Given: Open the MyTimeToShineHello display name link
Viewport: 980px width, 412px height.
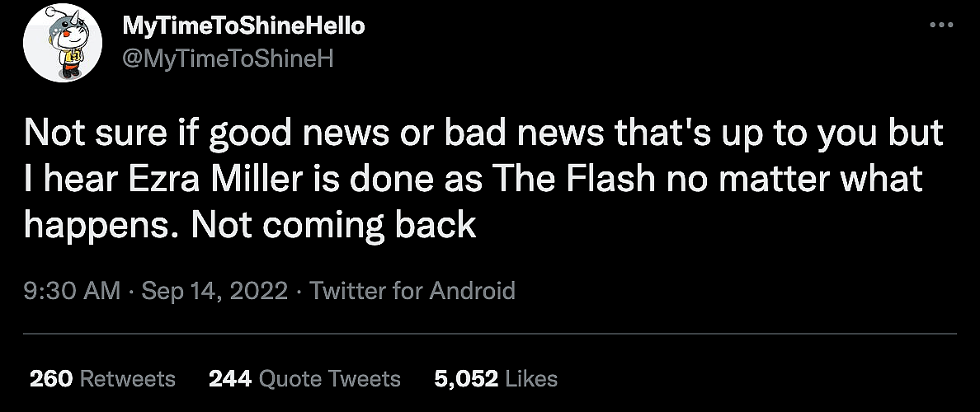Looking at the screenshot, I should pos(243,26).
